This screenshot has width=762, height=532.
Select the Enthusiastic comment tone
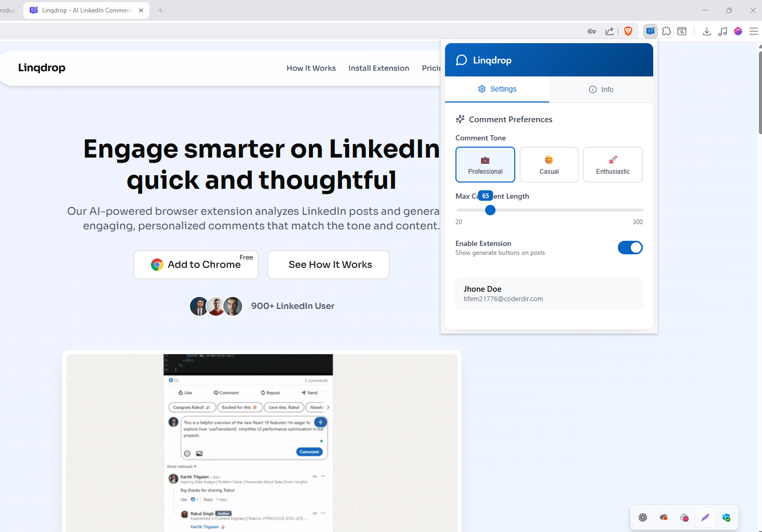pyautogui.click(x=613, y=164)
